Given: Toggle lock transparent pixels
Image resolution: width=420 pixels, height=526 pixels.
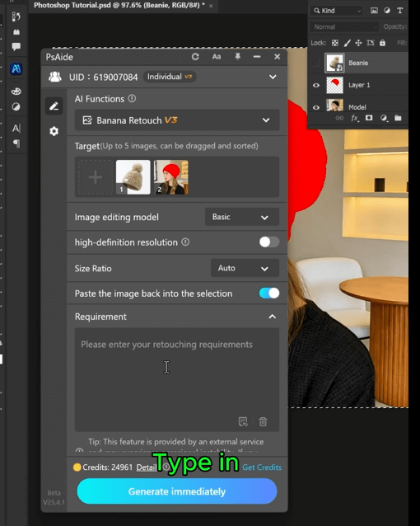Looking at the screenshot, I should 335,43.
